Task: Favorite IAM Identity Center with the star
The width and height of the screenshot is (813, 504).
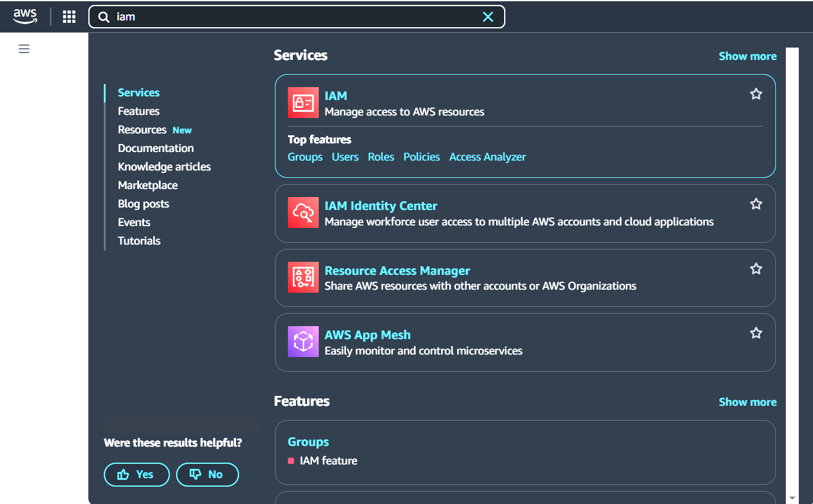Action: coord(756,204)
